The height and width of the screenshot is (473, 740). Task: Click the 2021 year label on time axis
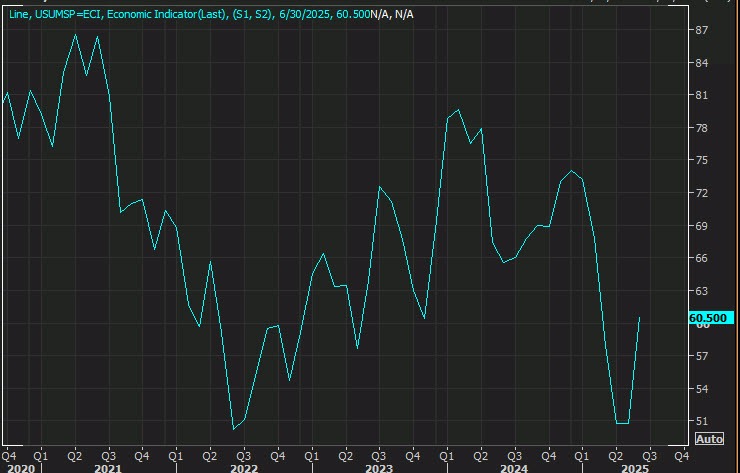(107, 467)
